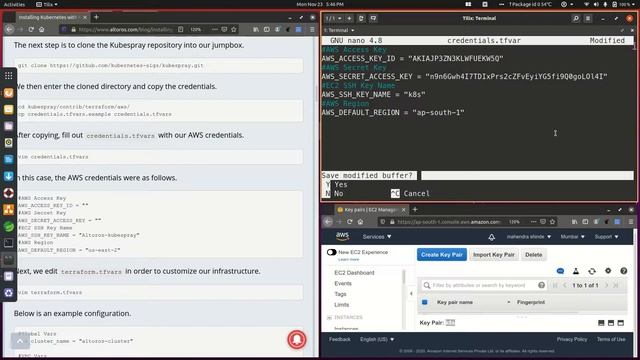This screenshot has width=640, height=360.
Task: Cancel the nano save prompt
Action: point(410,193)
